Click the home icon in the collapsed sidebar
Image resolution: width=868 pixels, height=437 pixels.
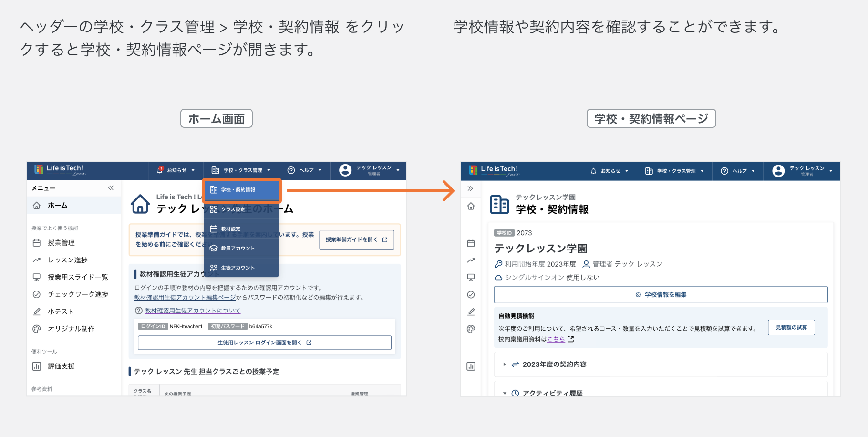coord(471,206)
